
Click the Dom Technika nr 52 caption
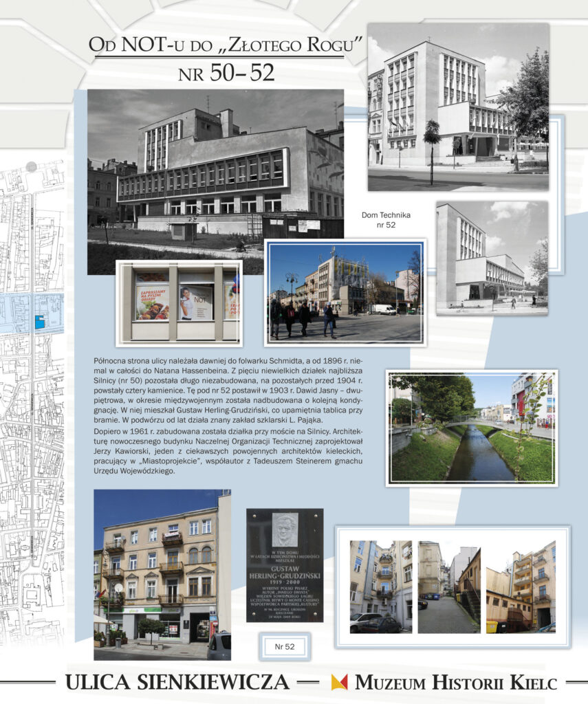(386, 220)
